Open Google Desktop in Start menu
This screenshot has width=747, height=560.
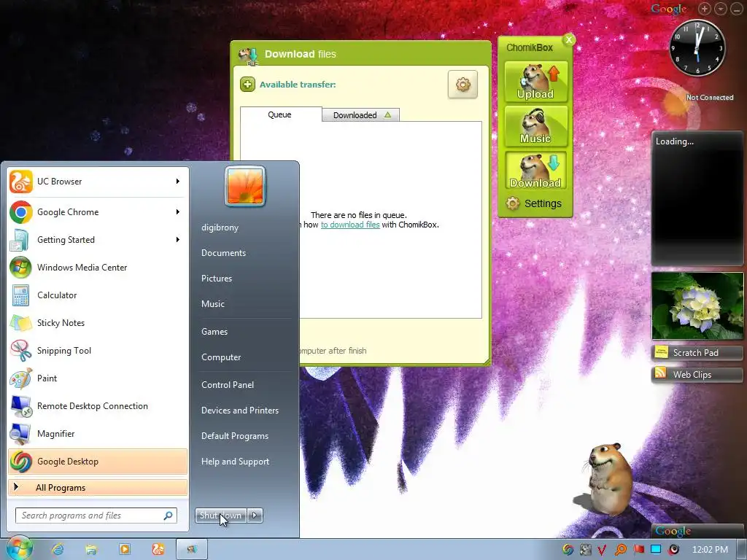(x=98, y=462)
